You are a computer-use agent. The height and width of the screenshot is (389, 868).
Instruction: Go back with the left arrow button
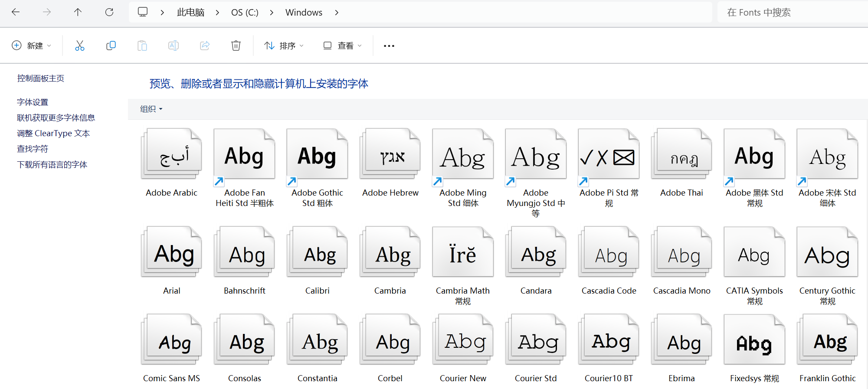[x=16, y=12]
